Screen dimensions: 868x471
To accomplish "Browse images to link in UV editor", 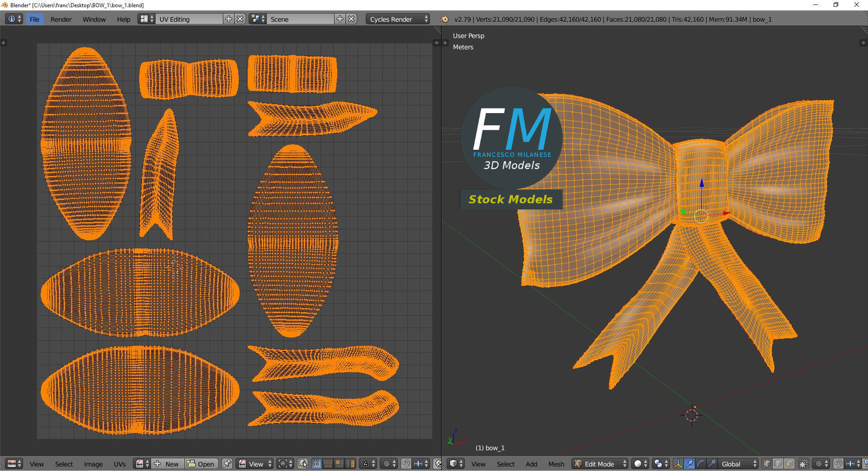I will coord(142,464).
